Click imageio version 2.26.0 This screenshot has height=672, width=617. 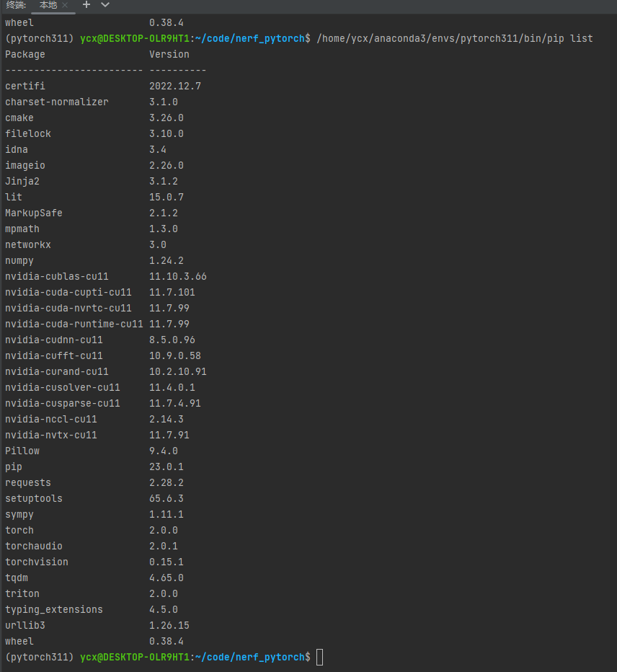(167, 165)
